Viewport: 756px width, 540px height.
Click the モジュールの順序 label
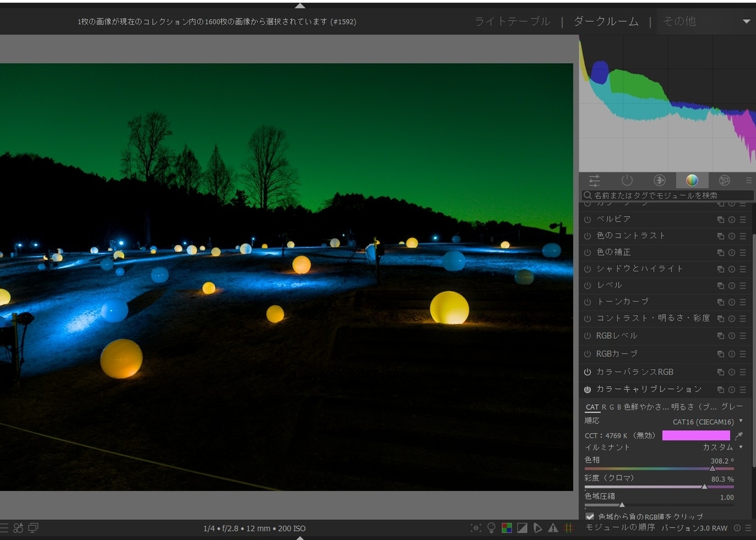pyautogui.click(x=621, y=528)
